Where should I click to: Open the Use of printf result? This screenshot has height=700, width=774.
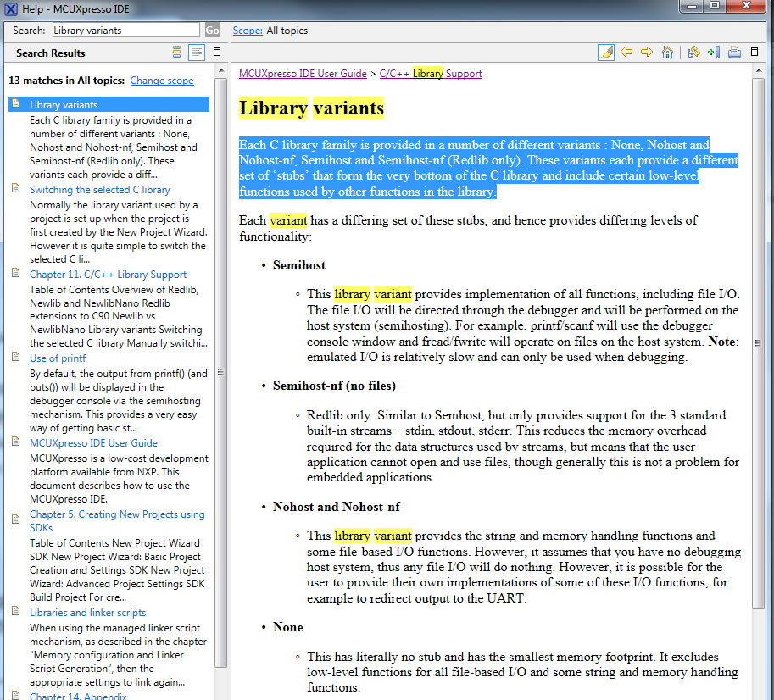coord(58,358)
